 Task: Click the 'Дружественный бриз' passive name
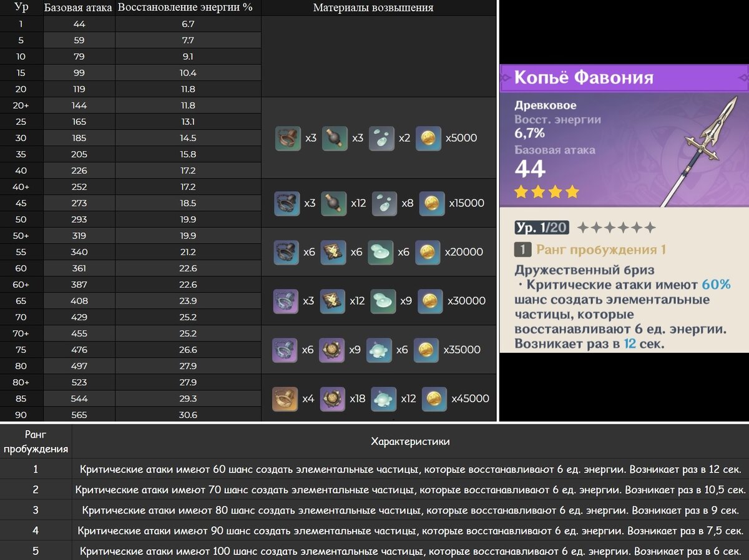pos(585,270)
